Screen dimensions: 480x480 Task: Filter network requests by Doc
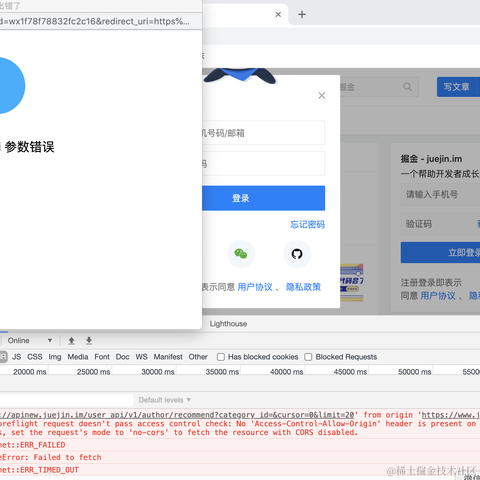(x=122, y=357)
